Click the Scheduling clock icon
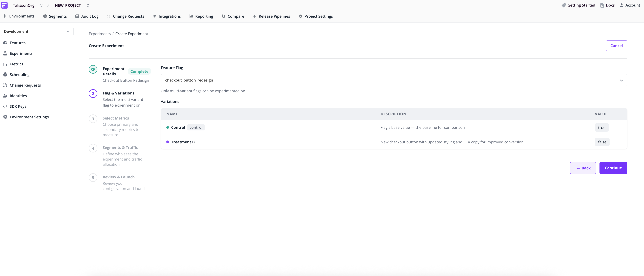 click(5, 75)
